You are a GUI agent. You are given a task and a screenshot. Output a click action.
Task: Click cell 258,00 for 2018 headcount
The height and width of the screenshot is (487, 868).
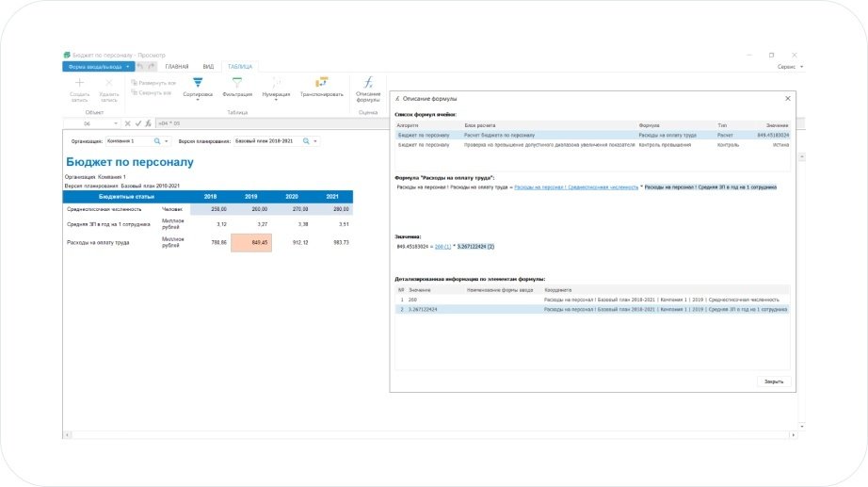pos(210,209)
